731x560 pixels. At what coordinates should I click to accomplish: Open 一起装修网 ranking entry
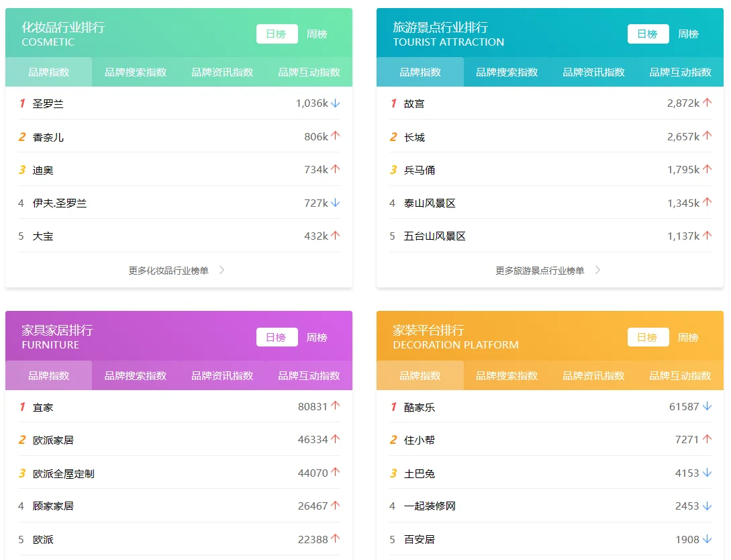coord(430,506)
